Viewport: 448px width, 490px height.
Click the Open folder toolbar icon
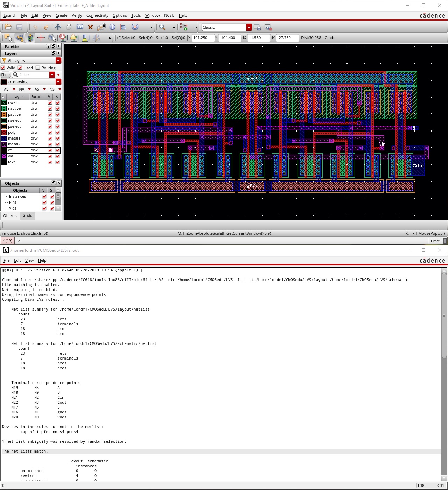tap(8, 27)
